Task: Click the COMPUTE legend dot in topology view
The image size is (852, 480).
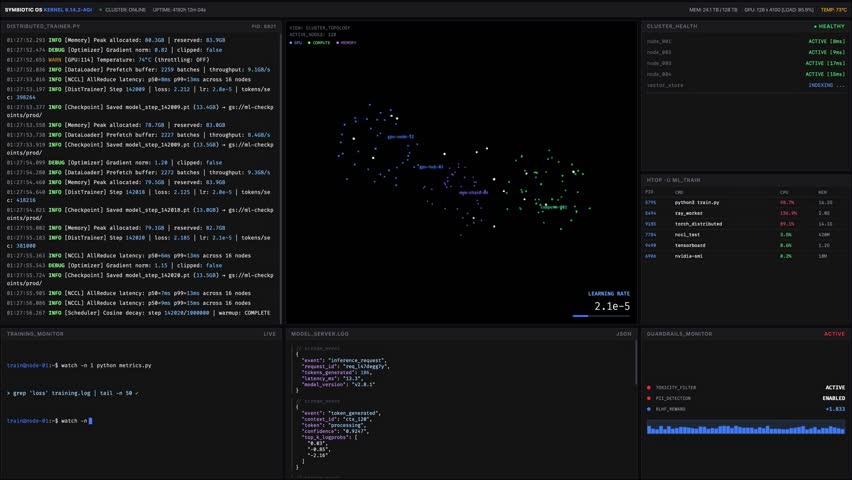Action: point(311,43)
